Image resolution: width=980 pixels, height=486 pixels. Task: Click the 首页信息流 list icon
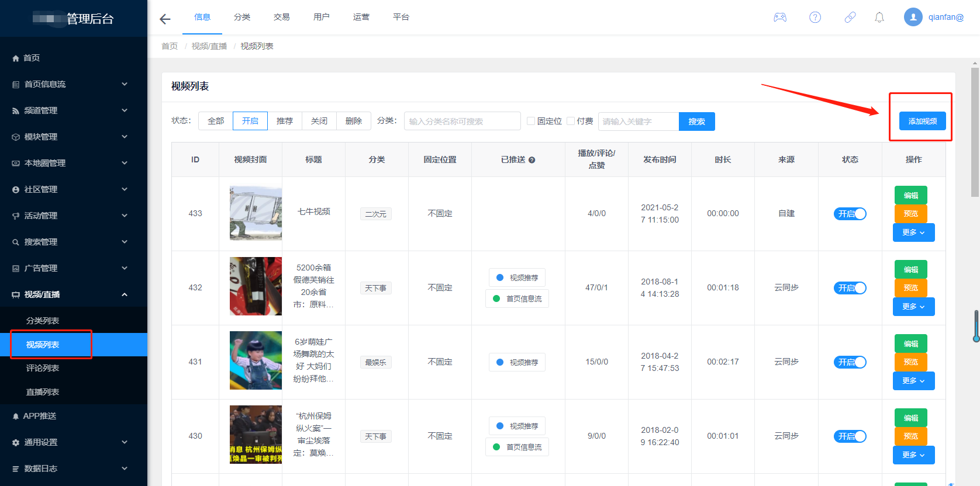click(16, 85)
